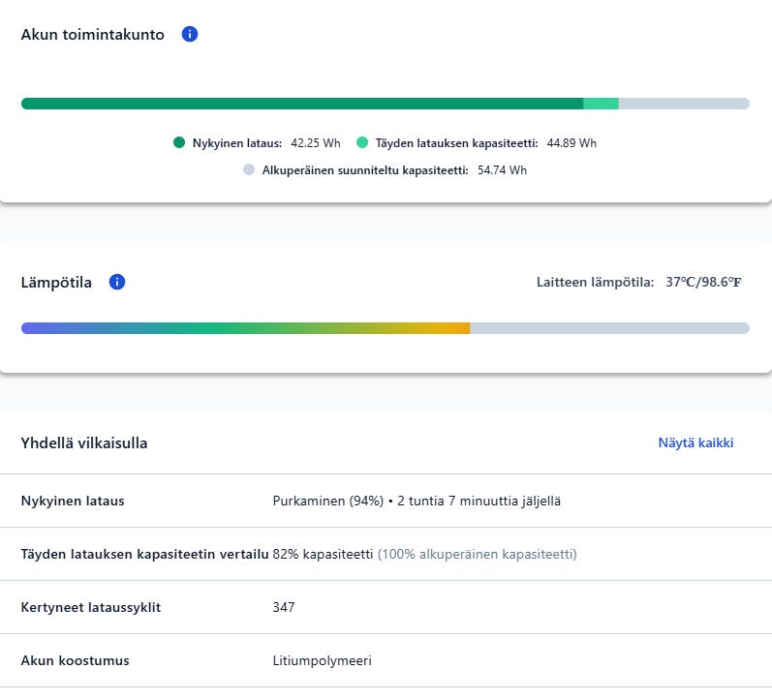The height and width of the screenshot is (700, 772).
Task: Click the Lämpötila heading
Action: (56, 283)
